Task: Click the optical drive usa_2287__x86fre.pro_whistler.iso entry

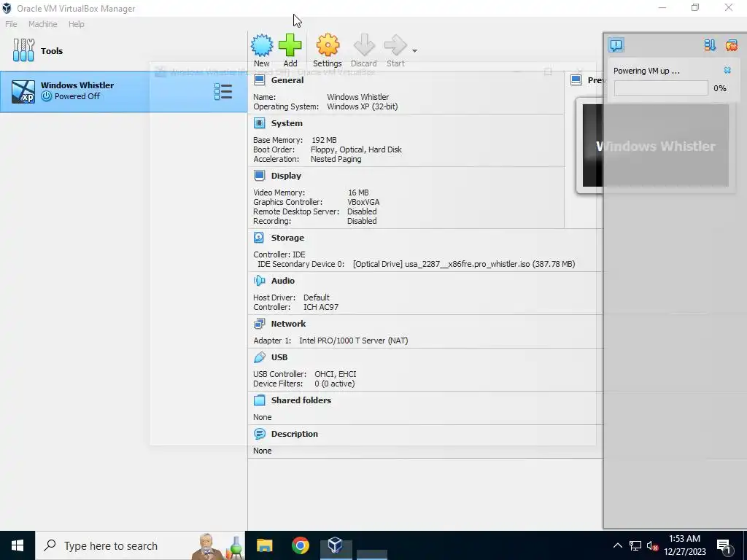Action: 463,264
